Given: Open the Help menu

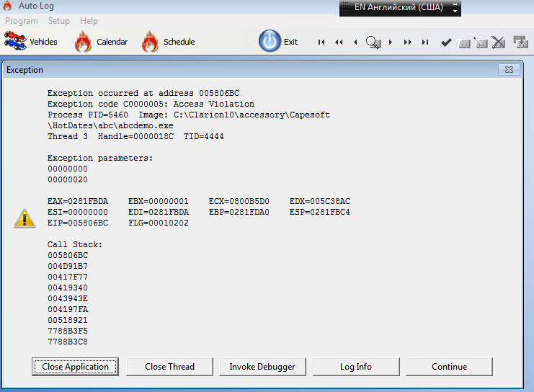Looking at the screenshot, I should [89, 21].
